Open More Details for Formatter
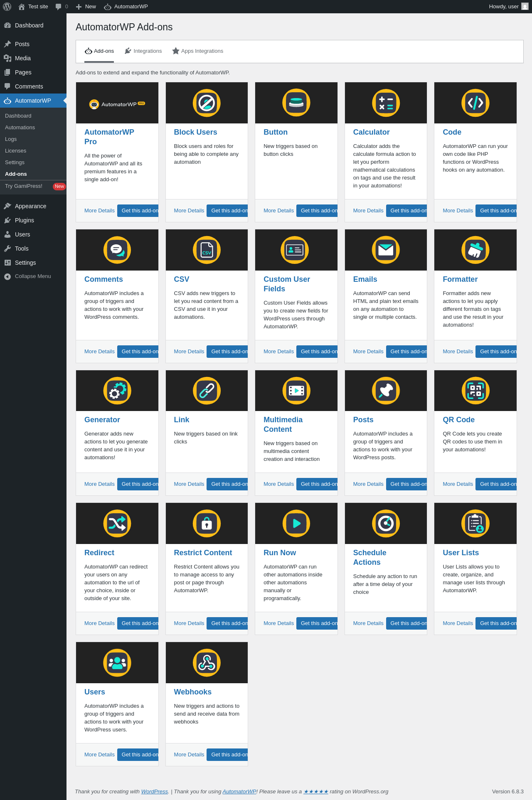This screenshot has width=532, height=800. 458,352
